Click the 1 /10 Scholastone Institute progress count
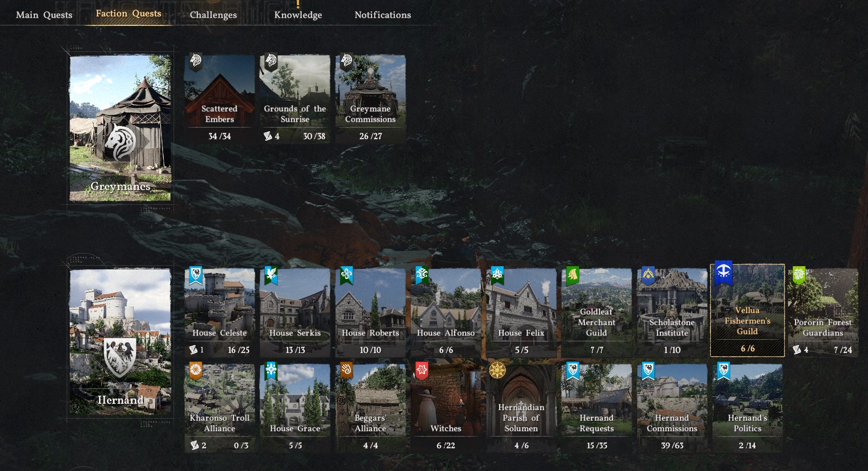The height and width of the screenshot is (471, 868). pyautogui.click(x=672, y=350)
